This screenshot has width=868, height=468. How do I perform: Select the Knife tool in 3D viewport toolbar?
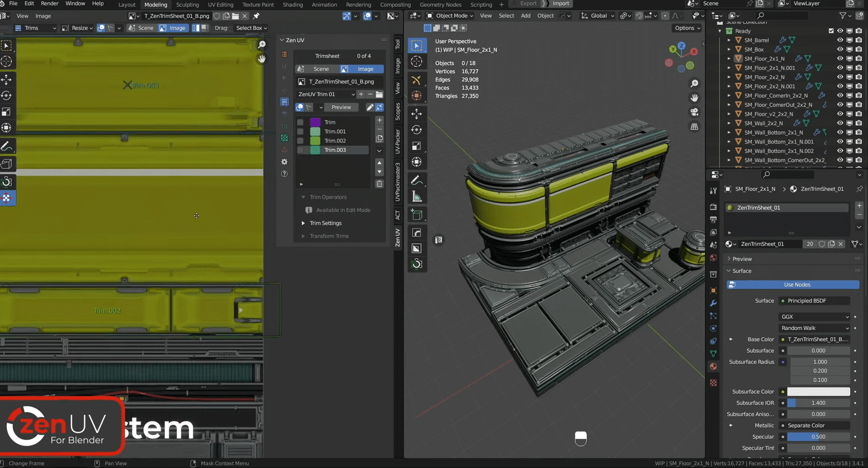pyautogui.click(x=416, y=80)
